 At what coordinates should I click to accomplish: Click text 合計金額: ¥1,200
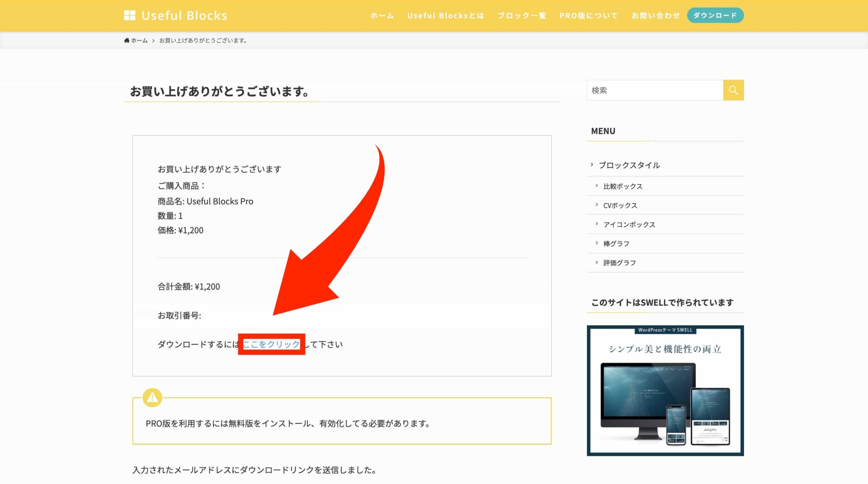point(189,287)
